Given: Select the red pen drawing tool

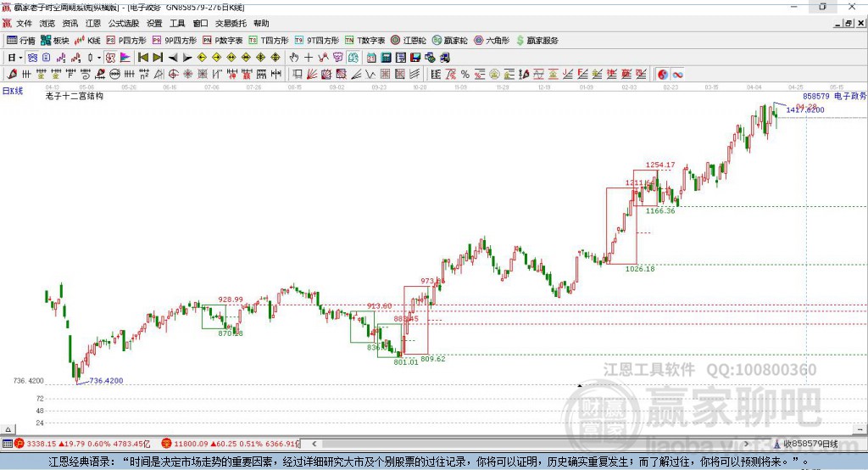Looking at the screenshot, I should (x=12, y=75).
